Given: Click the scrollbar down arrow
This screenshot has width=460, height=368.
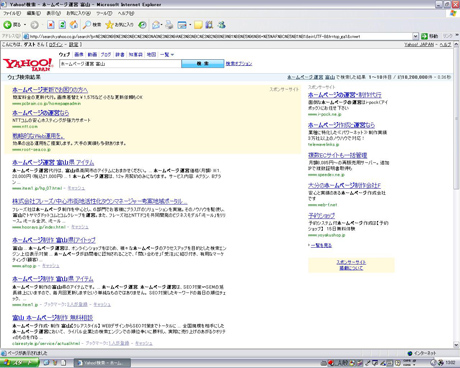Looking at the screenshot, I should tap(456, 345).
